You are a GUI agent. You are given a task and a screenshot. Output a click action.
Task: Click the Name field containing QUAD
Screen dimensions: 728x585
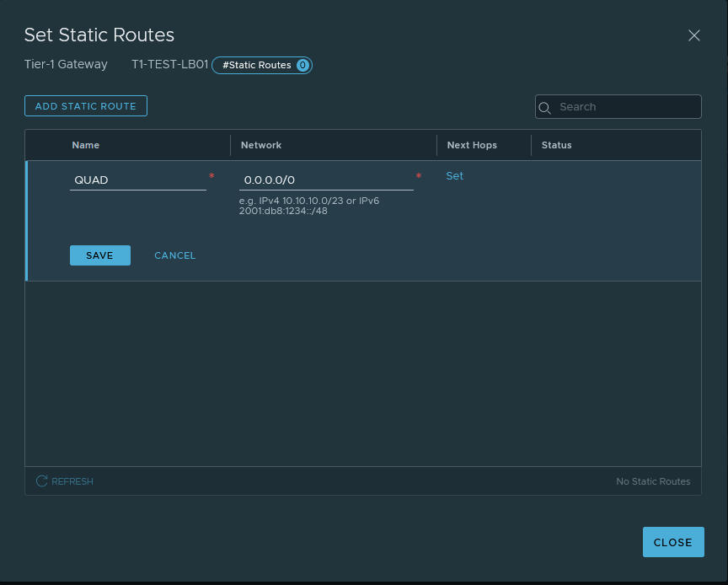tap(137, 180)
